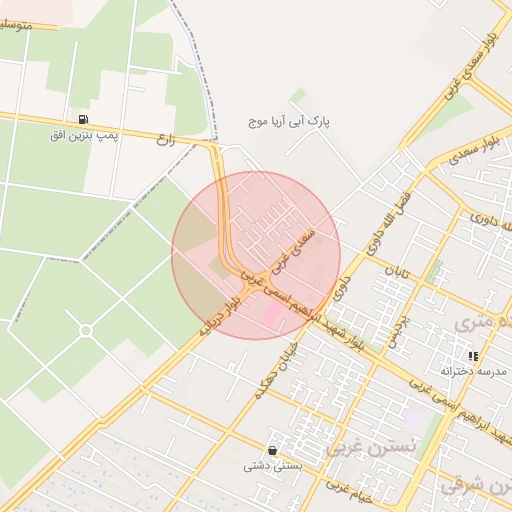
Task: Click the پمپ بنزین افق place label
Action: coord(84,136)
